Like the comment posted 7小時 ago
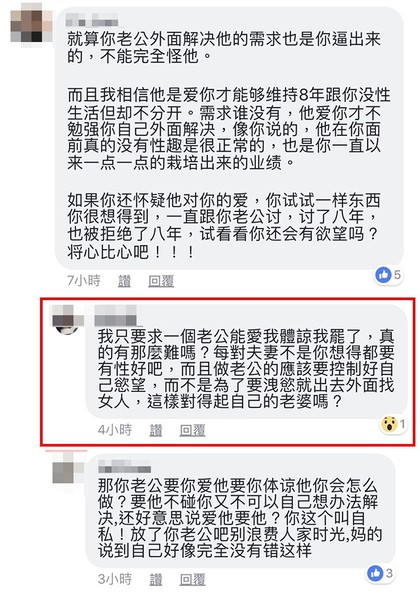The width and height of the screenshot is (420, 595). click(124, 281)
